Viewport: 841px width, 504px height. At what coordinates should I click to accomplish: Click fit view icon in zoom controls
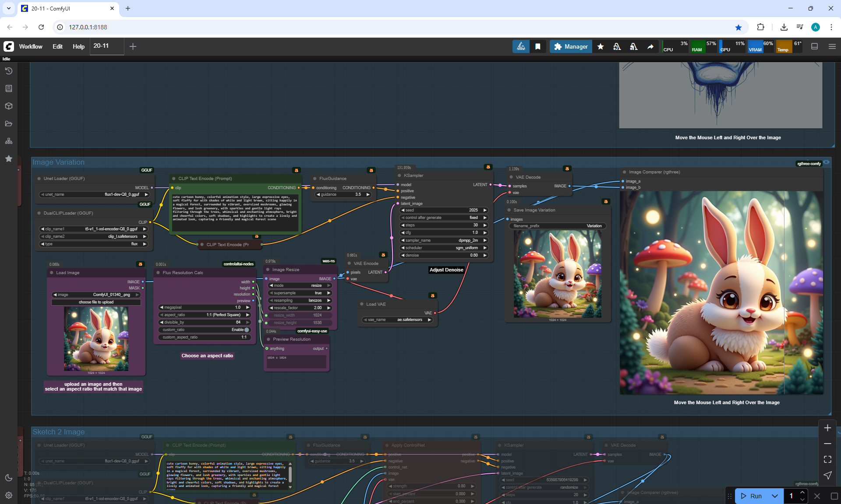coord(827,459)
